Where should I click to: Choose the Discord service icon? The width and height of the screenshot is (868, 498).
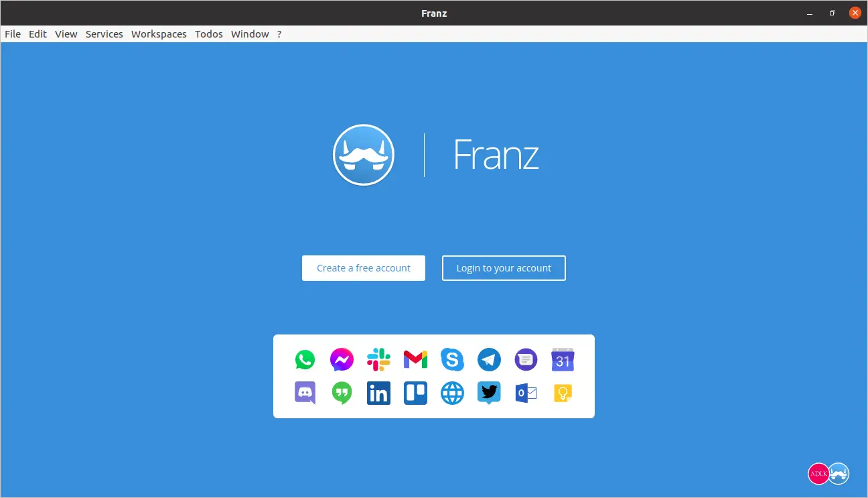click(x=305, y=393)
